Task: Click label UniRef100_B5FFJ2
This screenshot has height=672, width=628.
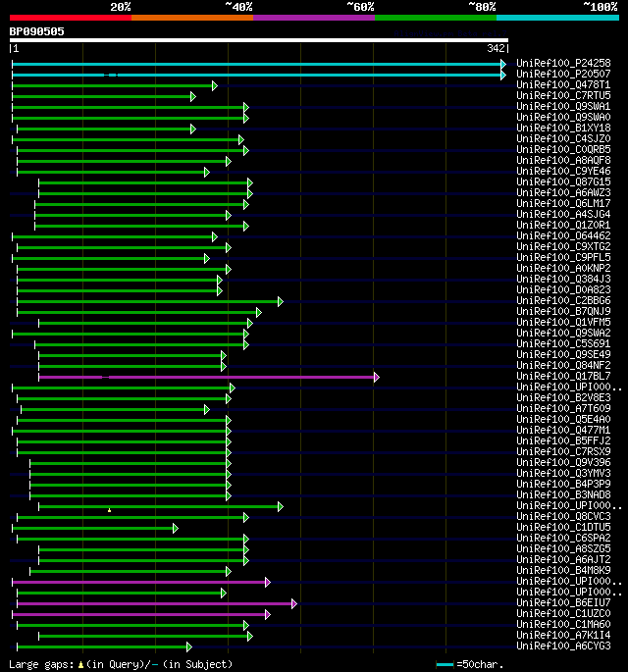Action: tap(563, 441)
